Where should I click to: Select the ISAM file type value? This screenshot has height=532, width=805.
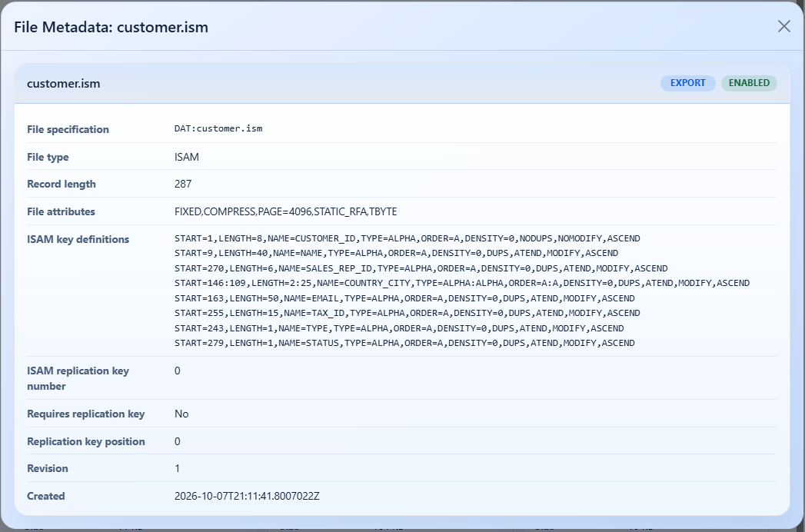point(186,157)
